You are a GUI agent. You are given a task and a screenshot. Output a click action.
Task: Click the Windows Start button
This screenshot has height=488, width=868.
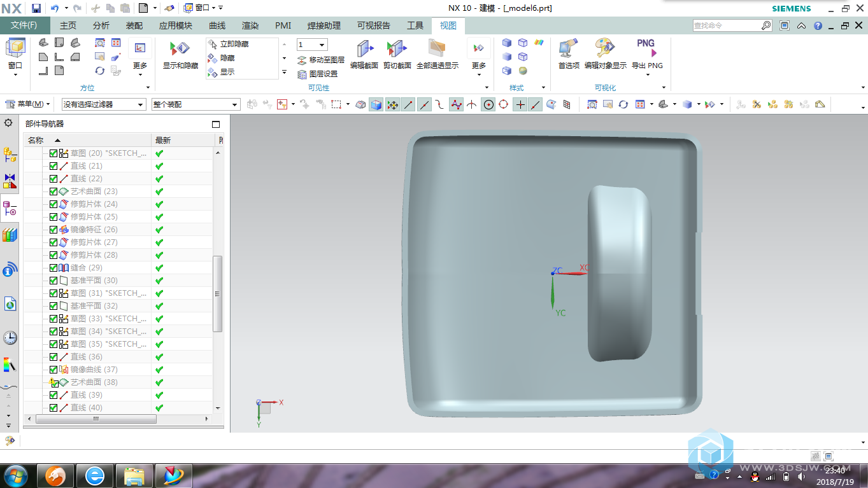(15, 475)
